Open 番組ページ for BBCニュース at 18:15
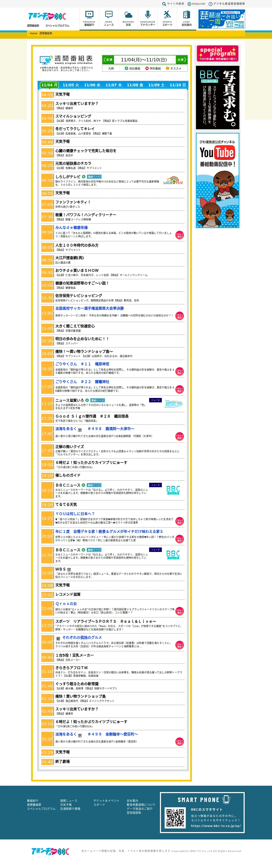Viewport: 272px width, 868px height. (94, 485)
